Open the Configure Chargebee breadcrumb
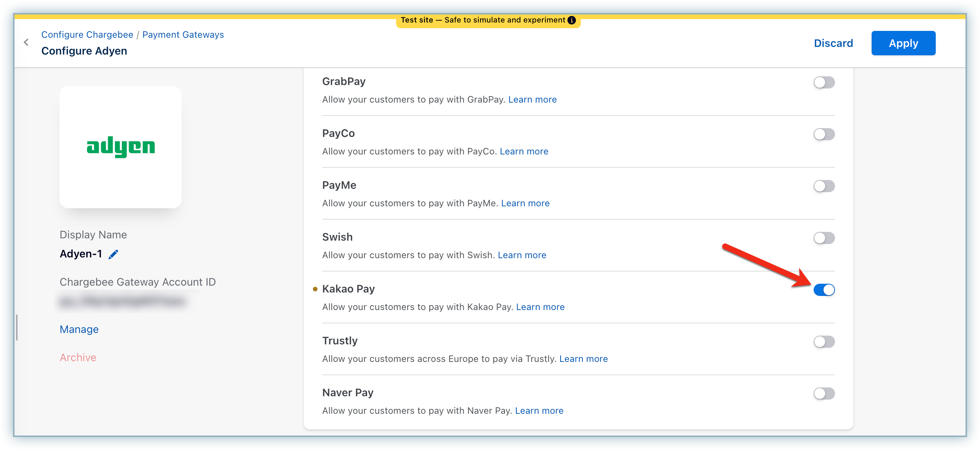 pyautogui.click(x=87, y=35)
